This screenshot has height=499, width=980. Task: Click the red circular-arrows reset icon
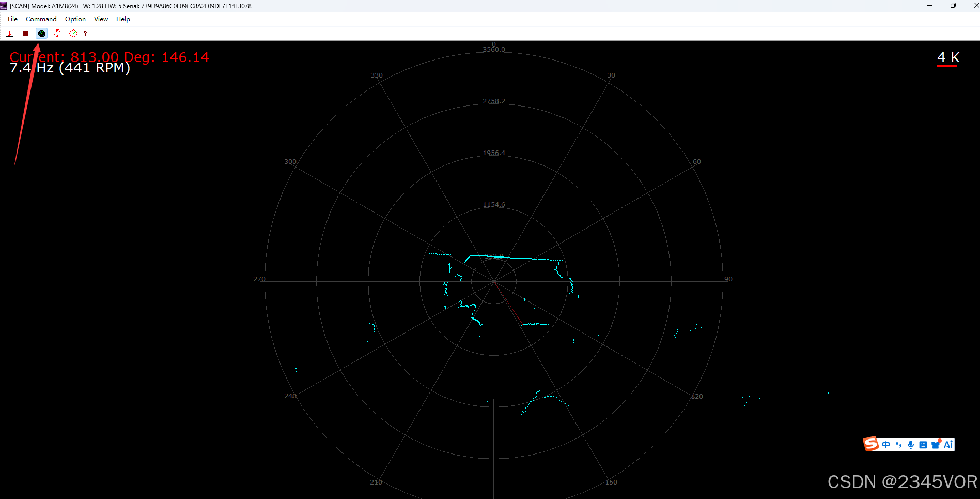click(57, 34)
